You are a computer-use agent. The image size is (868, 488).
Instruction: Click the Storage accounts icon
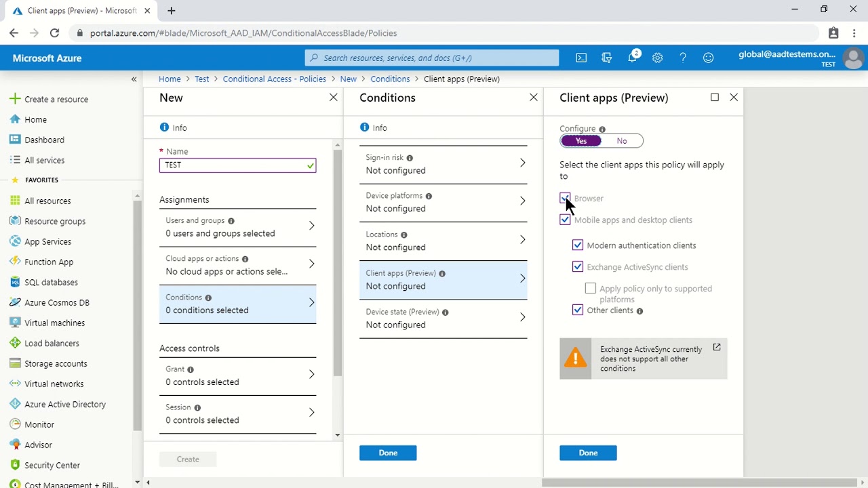coord(15,363)
